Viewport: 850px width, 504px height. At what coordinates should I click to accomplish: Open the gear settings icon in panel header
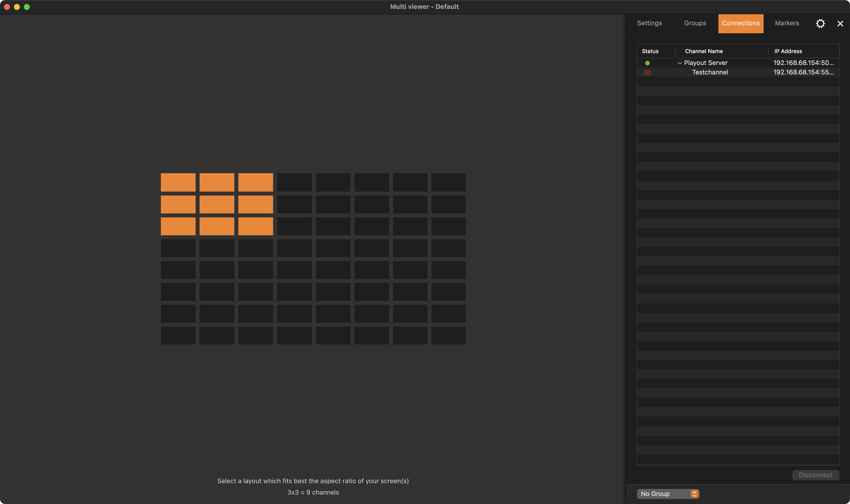click(x=820, y=23)
